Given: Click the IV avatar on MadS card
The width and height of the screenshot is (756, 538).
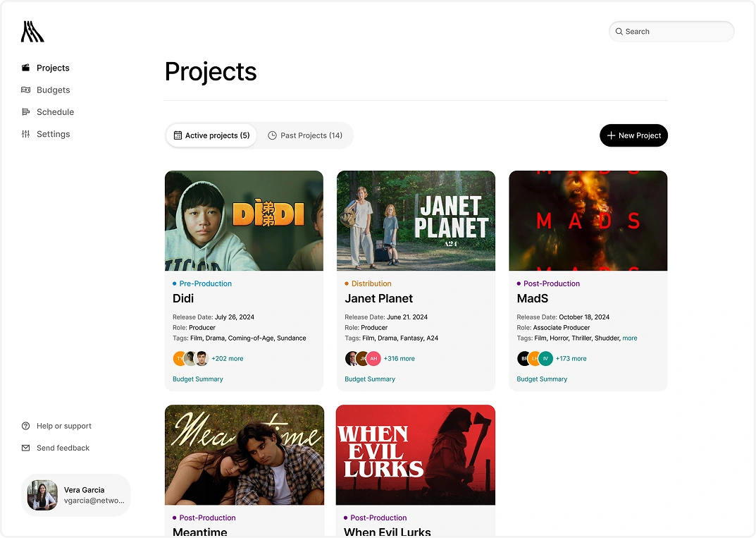Looking at the screenshot, I should tap(546, 358).
